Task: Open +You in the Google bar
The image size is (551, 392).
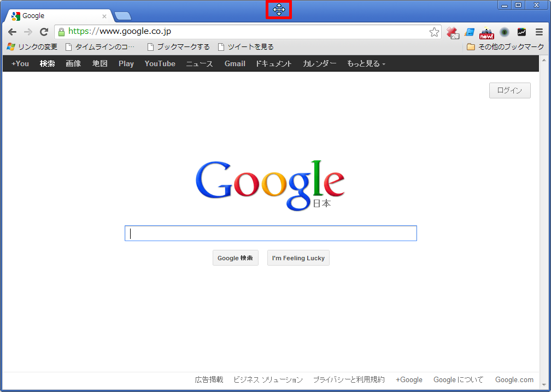Action: coord(20,63)
